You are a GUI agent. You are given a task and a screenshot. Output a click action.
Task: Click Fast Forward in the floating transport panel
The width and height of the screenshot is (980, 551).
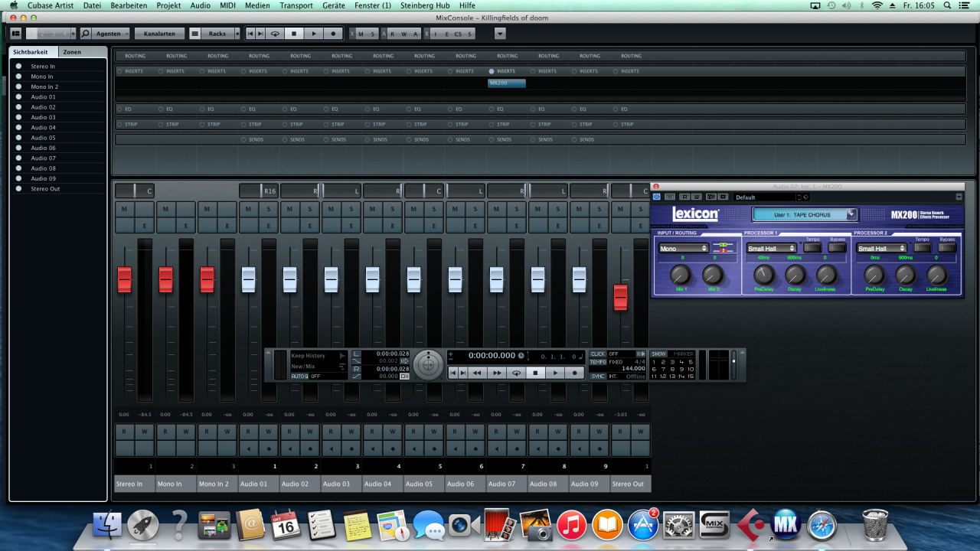tap(497, 373)
